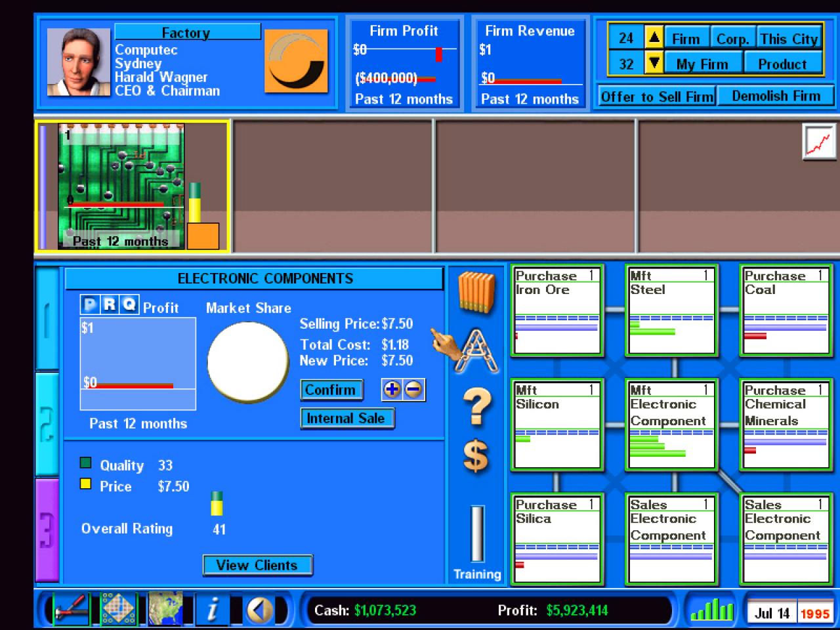Click the Profit history chart area
The image size is (840, 630).
(138, 364)
